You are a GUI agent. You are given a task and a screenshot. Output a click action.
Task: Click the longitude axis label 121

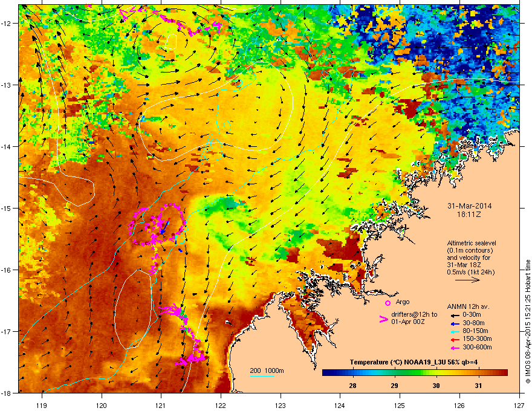pos(161,405)
